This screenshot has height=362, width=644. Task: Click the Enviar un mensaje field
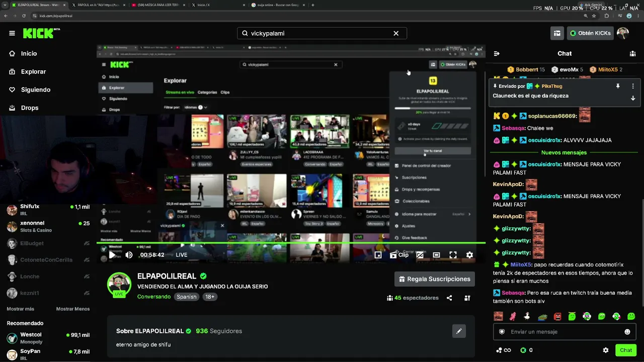(x=565, y=332)
